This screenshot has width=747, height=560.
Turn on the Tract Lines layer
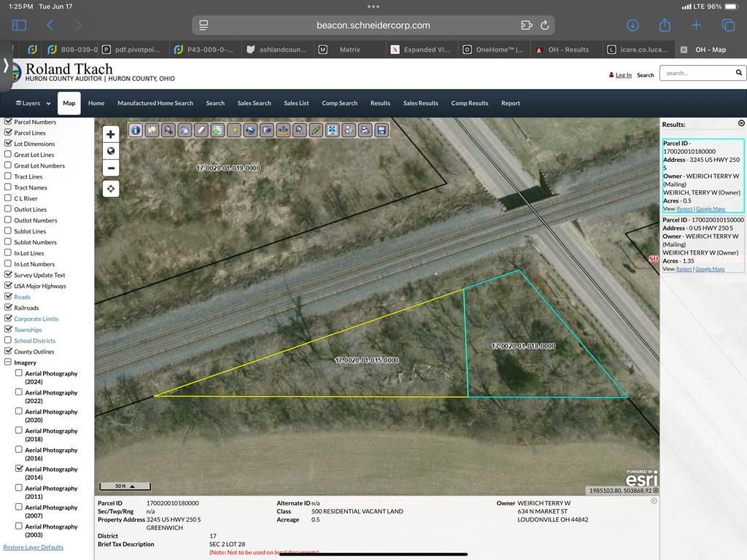pos(9,176)
